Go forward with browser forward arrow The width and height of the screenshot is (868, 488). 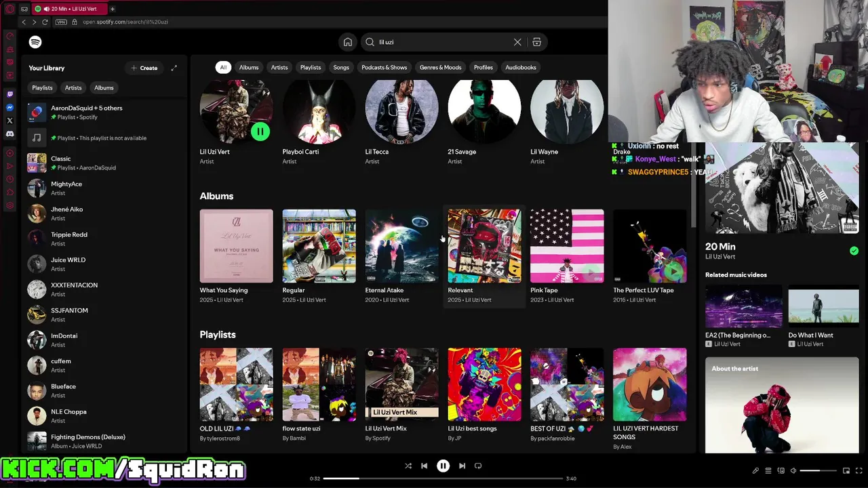pyautogui.click(x=35, y=22)
